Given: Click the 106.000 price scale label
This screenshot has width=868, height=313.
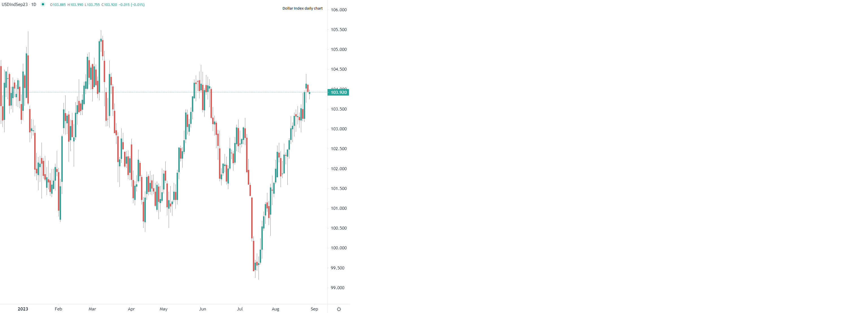Looking at the screenshot, I should (339, 10).
